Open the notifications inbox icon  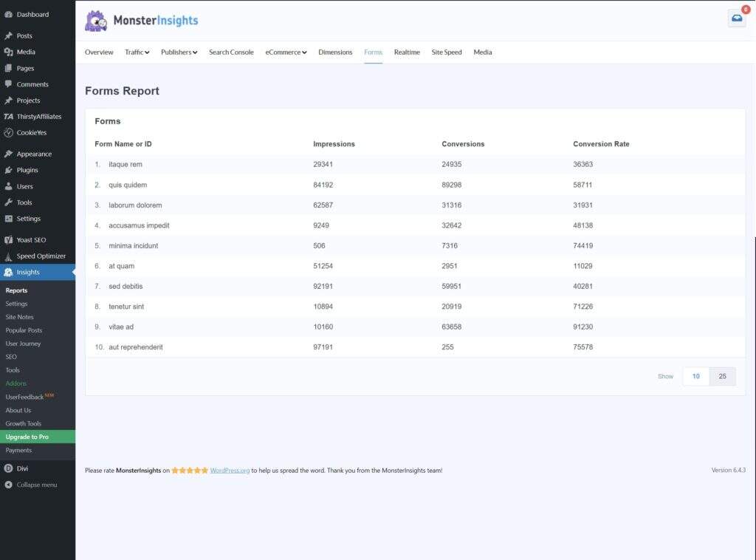click(736, 18)
